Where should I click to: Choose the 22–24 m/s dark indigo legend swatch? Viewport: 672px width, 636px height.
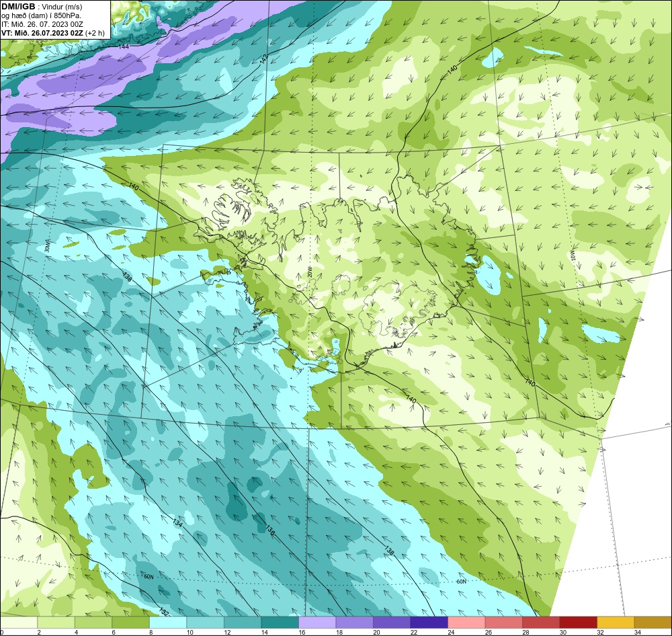[429, 622]
